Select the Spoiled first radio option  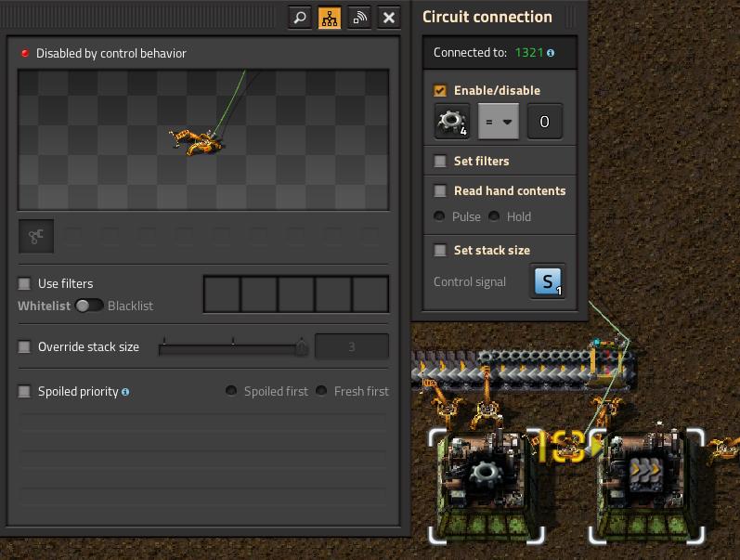click(x=231, y=390)
